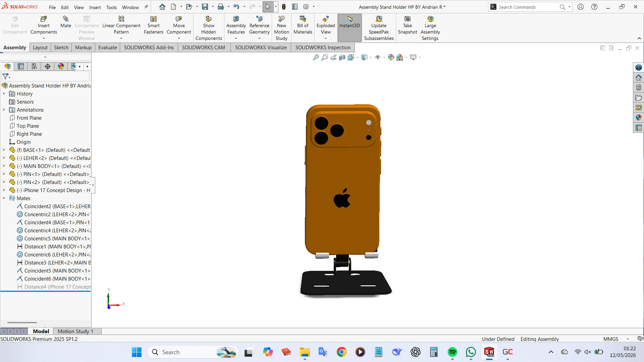Open FeatureManager Design Tree tab icon

tap(8, 66)
